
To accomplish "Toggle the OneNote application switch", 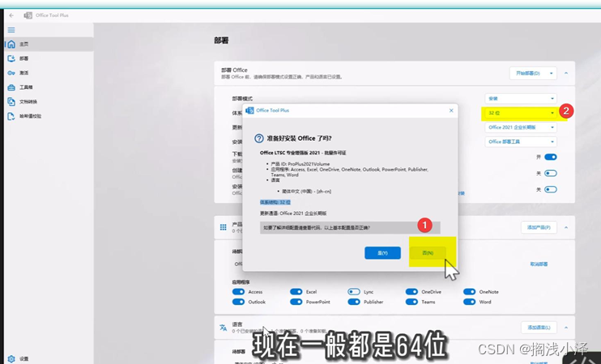I will pyautogui.click(x=469, y=292).
